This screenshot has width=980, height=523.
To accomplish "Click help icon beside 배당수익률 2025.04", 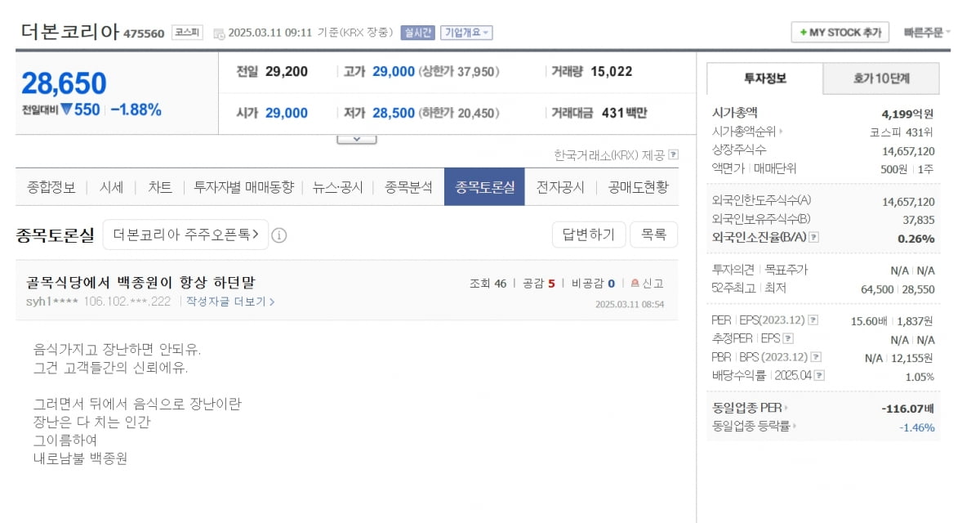I will (x=819, y=375).
